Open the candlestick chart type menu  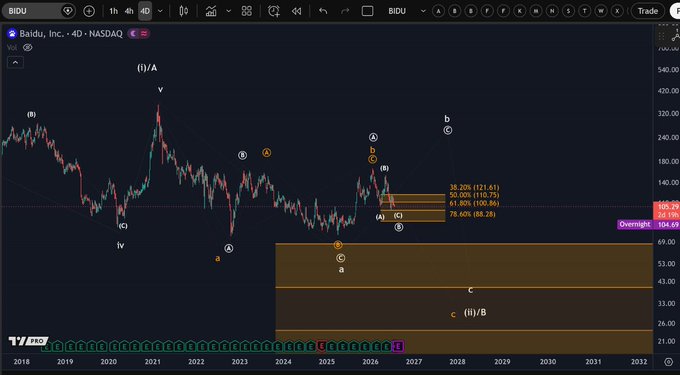184,11
